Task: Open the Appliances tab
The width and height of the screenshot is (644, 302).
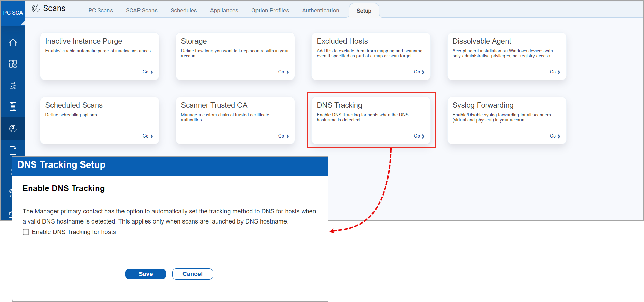Action: [224, 10]
